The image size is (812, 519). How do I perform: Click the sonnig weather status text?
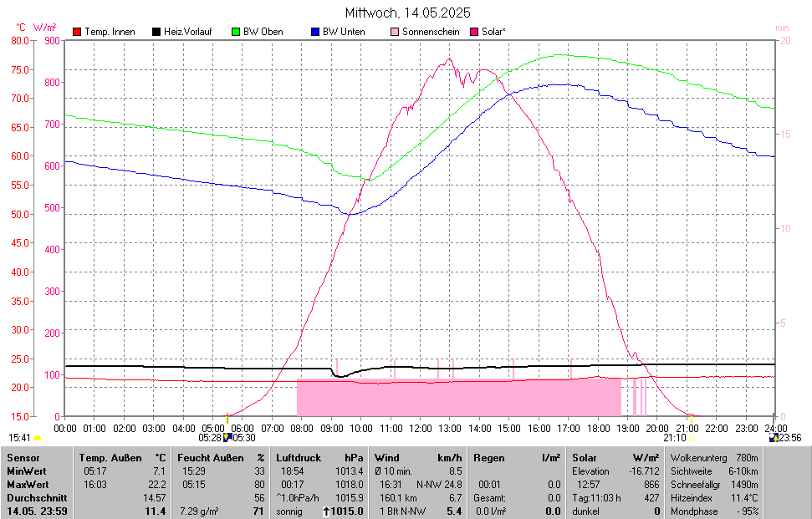click(x=289, y=511)
